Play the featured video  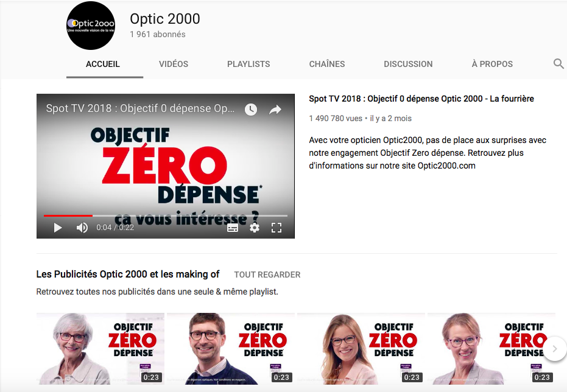tap(57, 228)
